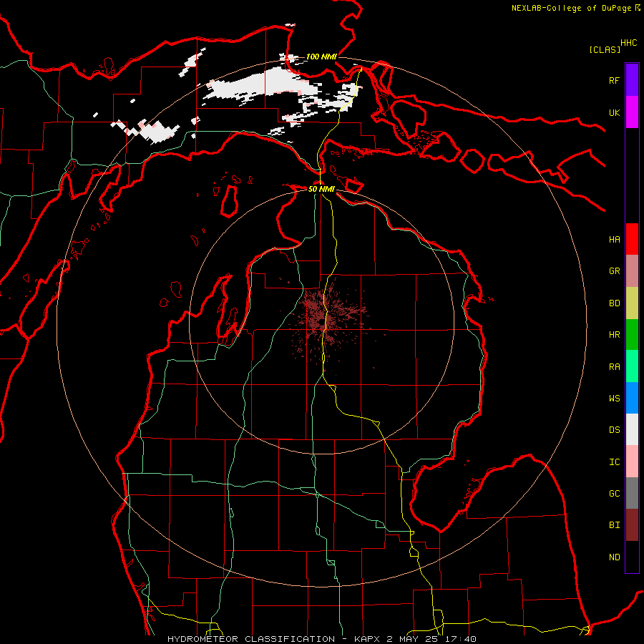The height and width of the screenshot is (644, 644).
Task: Click the 17:40 timestamp
Action: 462,639
